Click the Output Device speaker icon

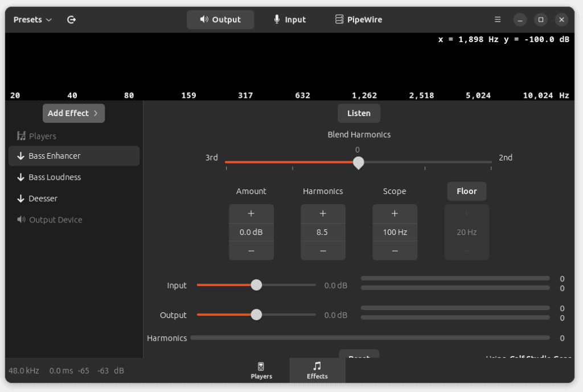coord(21,220)
